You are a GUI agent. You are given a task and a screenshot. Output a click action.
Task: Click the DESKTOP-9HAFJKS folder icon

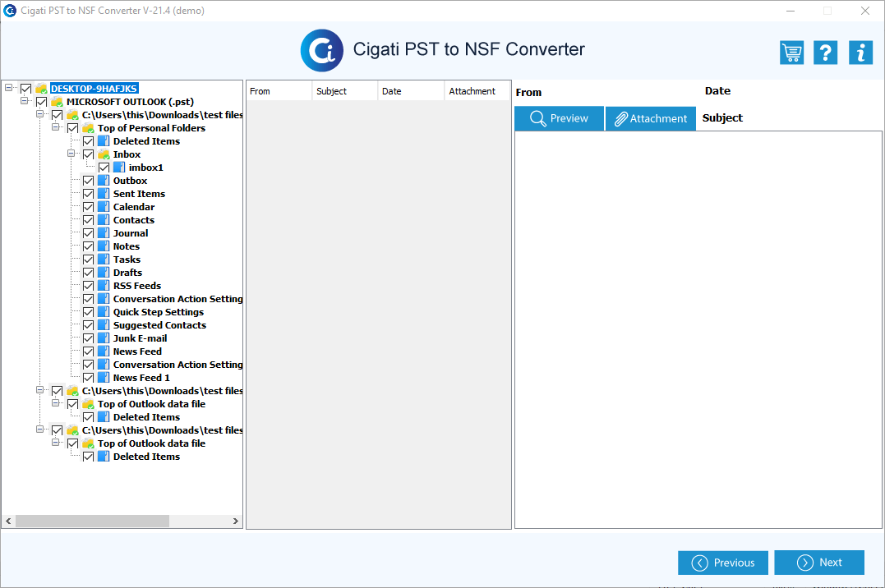click(x=42, y=89)
